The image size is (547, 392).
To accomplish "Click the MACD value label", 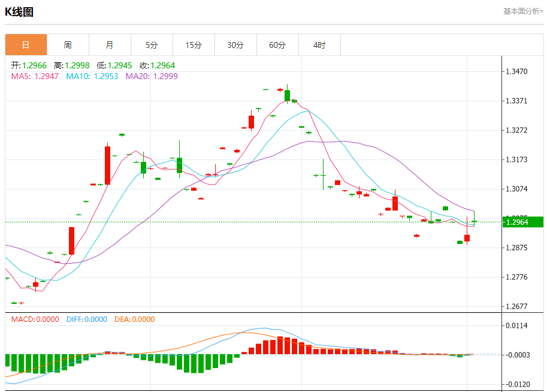I will (x=35, y=319).
